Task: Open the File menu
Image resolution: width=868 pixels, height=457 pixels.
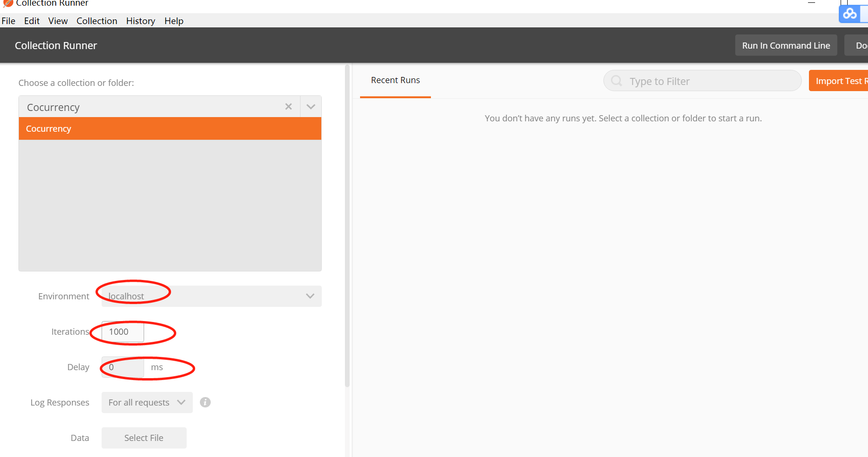Action: pos(9,21)
